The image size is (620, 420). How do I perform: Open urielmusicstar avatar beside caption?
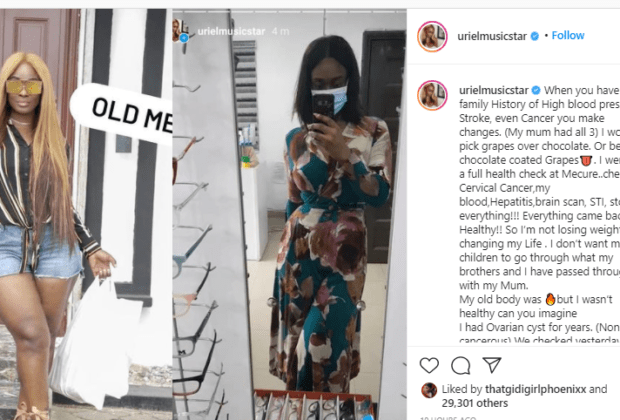click(x=432, y=95)
